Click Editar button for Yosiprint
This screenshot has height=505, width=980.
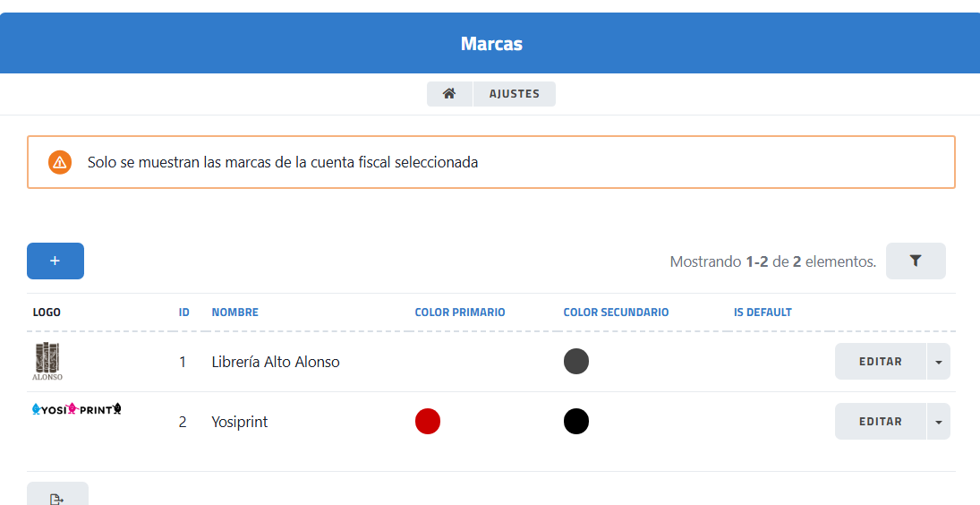click(x=881, y=422)
